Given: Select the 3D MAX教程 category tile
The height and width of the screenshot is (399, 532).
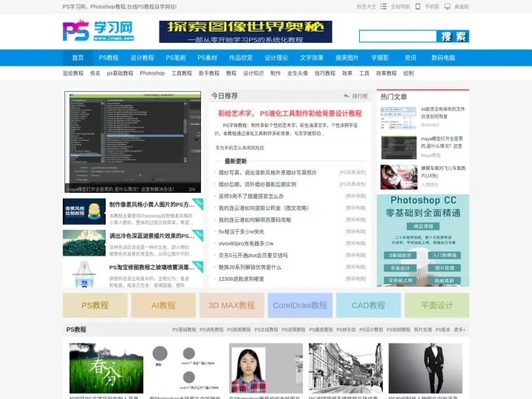Looking at the screenshot, I should point(232,305).
